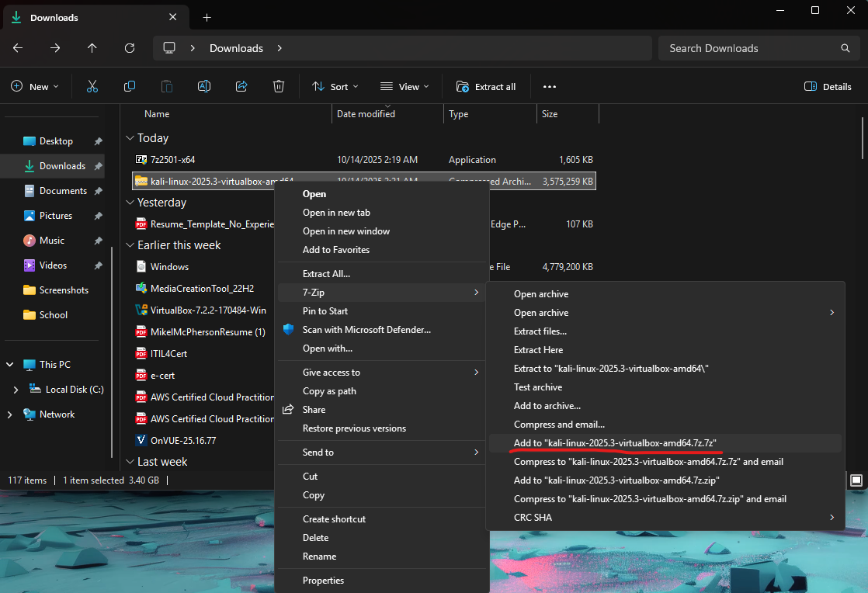Expand Network tree node
868x593 pixels.
pos(9,414)
